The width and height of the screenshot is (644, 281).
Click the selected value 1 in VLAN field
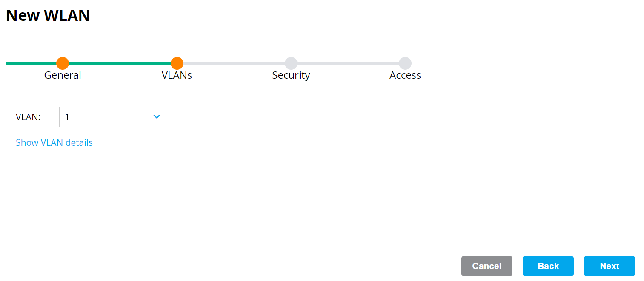[67, 117]
